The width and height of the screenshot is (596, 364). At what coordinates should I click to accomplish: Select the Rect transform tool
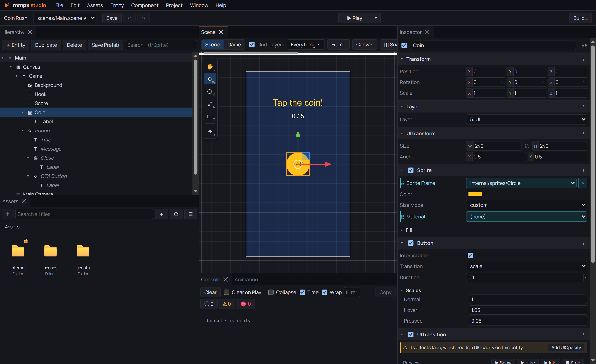pos(210,116)
